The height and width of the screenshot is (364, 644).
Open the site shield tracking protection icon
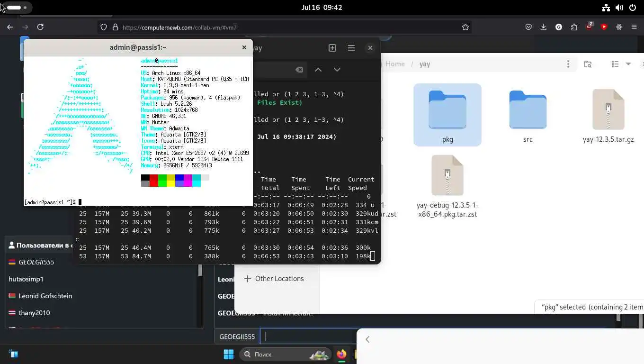(x=104, y=27)
